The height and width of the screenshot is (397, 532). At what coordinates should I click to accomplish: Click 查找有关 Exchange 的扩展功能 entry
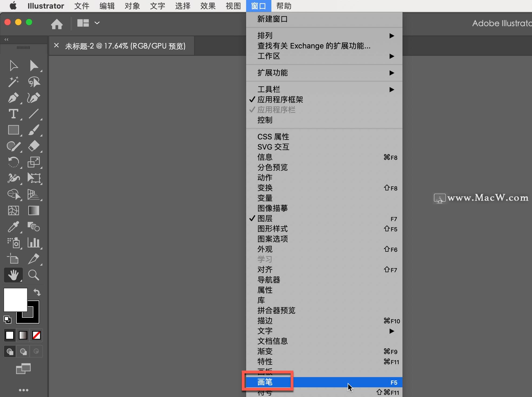point(324,46)
